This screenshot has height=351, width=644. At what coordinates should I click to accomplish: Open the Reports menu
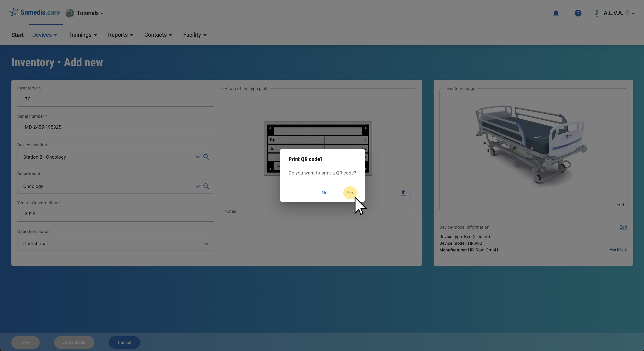click(x=120, y=35)
